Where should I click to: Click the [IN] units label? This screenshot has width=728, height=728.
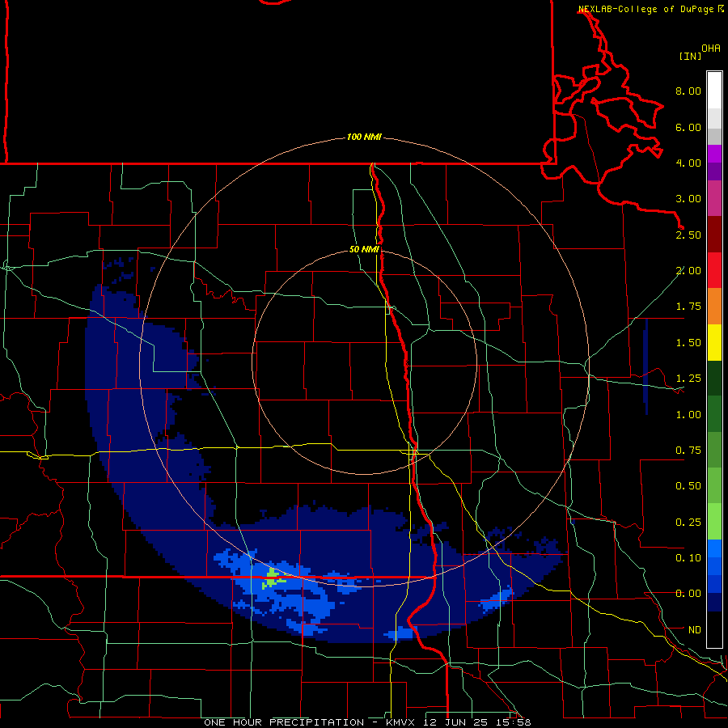pyautogui.click(x=690, y=56)
